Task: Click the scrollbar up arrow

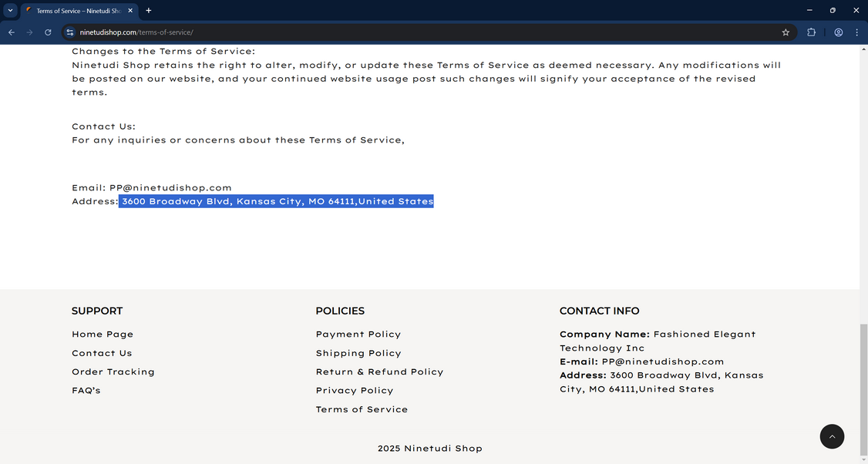Action: [863, 49]
